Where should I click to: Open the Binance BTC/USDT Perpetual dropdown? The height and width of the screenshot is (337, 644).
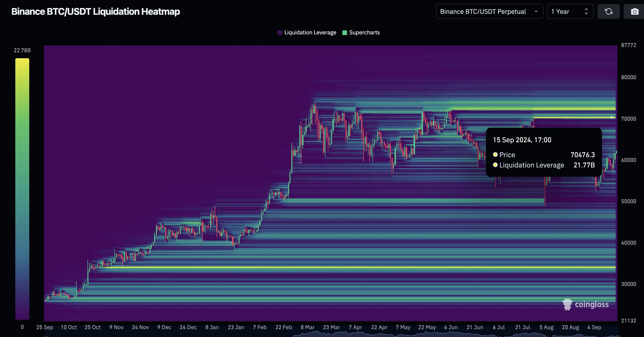pos(483,12)
